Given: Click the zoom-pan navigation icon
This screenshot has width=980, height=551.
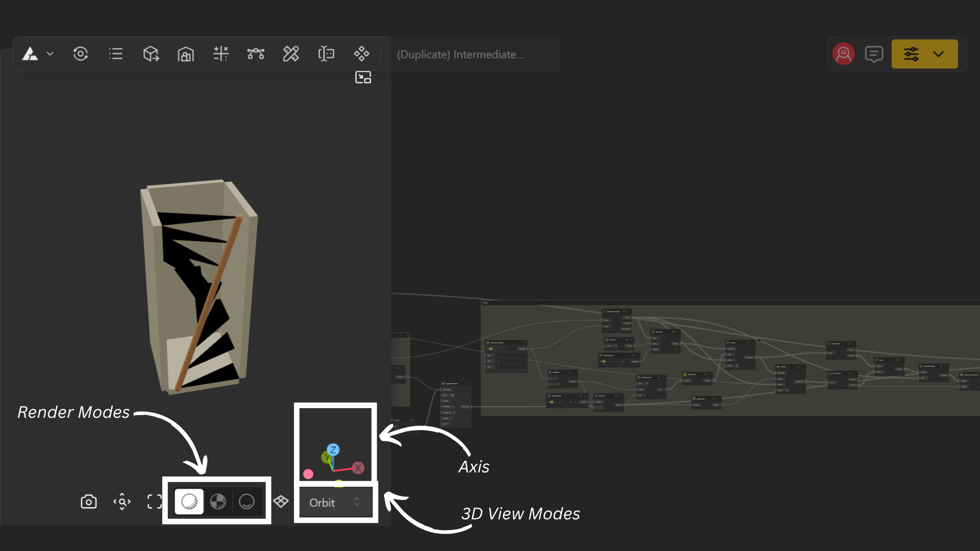Looking at the screenshot, I should (122, 502).
